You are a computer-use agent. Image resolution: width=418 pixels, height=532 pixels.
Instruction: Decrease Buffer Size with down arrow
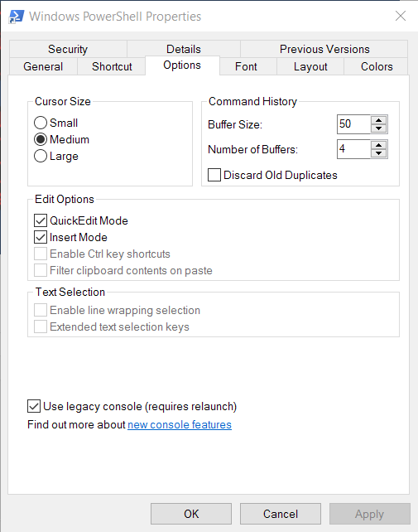378,128
